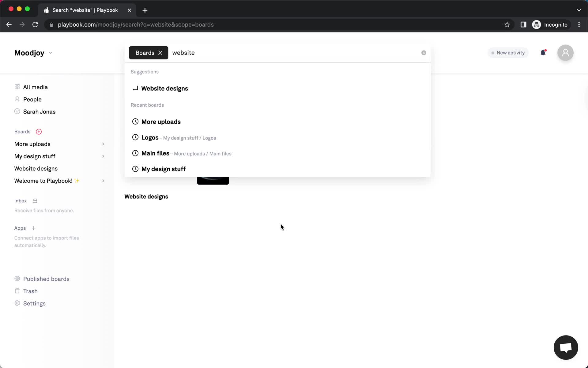Open the Published boards section
The height and width of the screenshot is (368, 588).
[46, 279]
